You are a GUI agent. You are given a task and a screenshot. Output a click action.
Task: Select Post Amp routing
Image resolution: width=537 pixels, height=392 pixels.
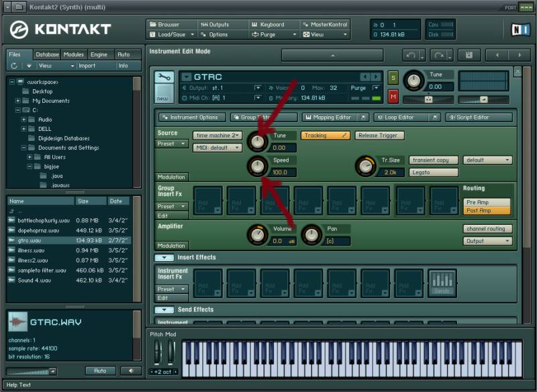487,211
